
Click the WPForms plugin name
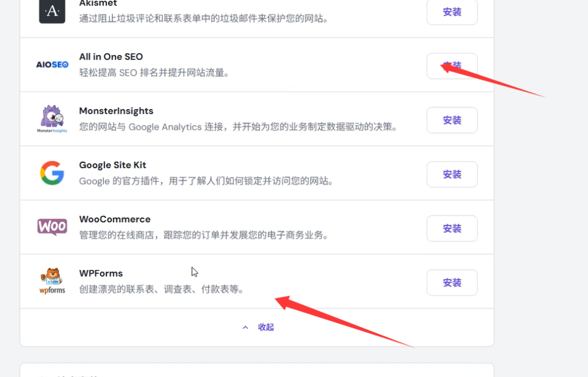101,273
